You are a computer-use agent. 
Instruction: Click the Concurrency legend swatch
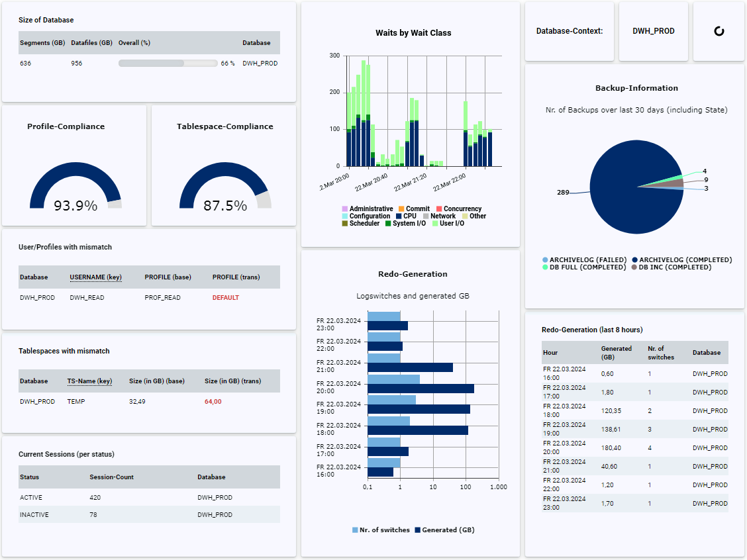(438, 208)
